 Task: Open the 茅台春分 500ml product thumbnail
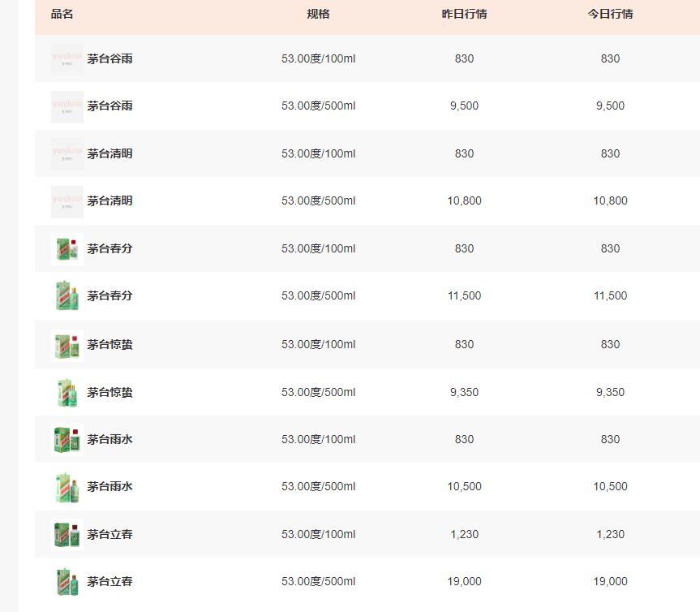pyautogui.click(x=67, y=295)
